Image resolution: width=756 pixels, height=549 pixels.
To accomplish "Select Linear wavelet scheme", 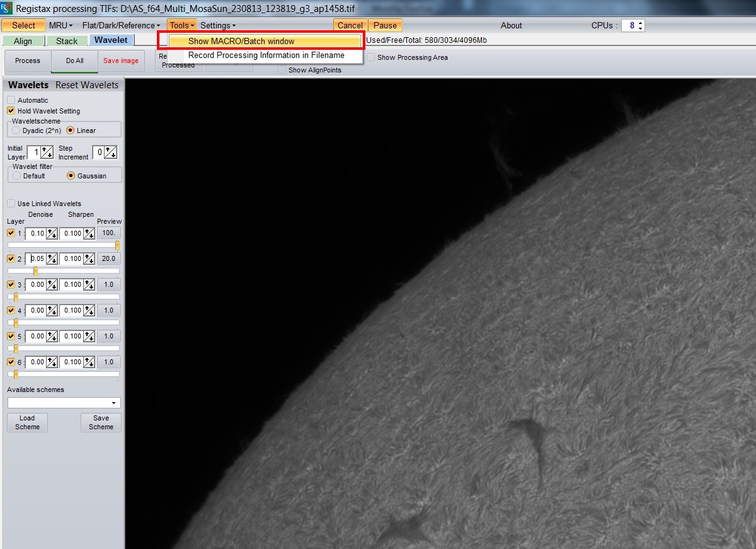I will tap(70, 130).
